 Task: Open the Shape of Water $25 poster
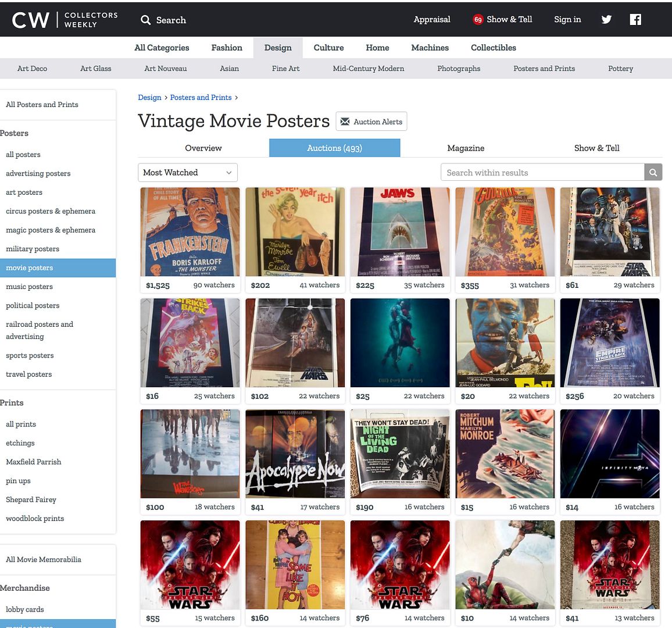pos(400,351)
